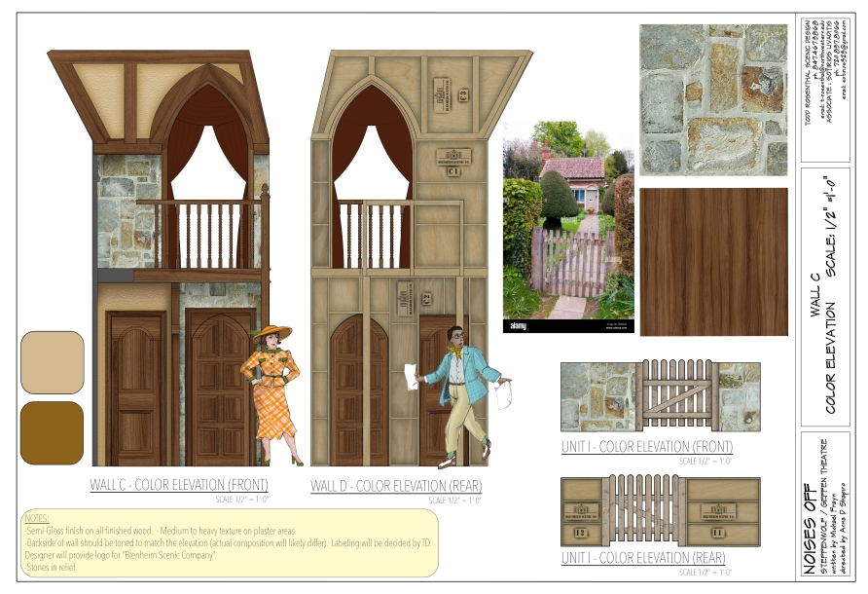Image resolution: width=868 pixels, height=594 pixels.
Task: Select the "UNIT I - COLOR ELEVATION (REAR)" label
Action: point(643,558)
